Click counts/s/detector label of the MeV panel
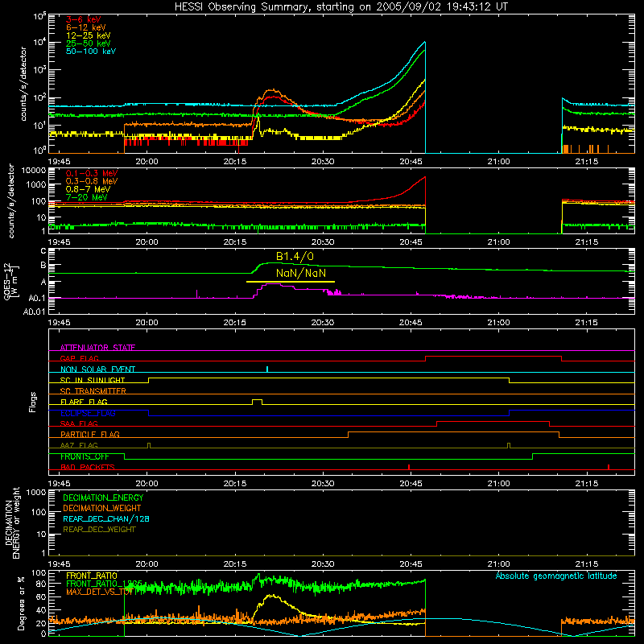 (11, 201)
